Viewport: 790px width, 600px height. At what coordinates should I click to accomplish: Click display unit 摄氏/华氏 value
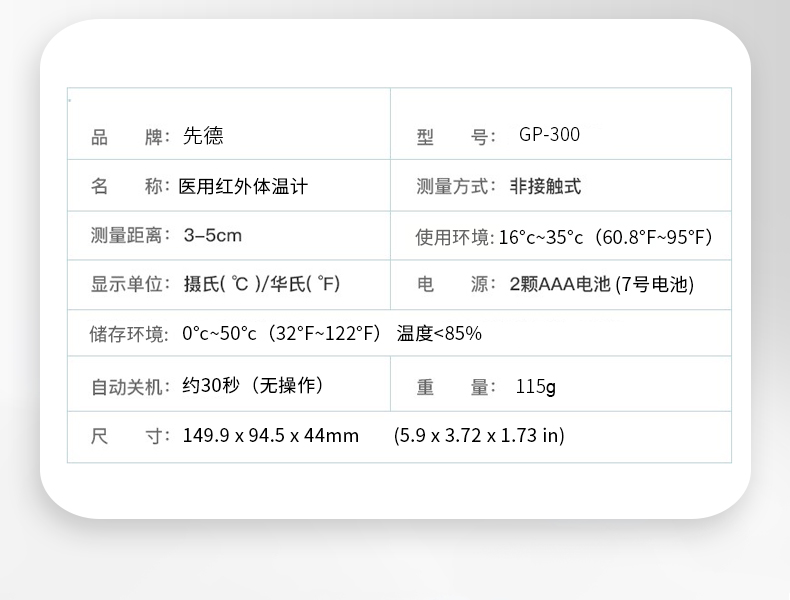(x=262, y=284)
